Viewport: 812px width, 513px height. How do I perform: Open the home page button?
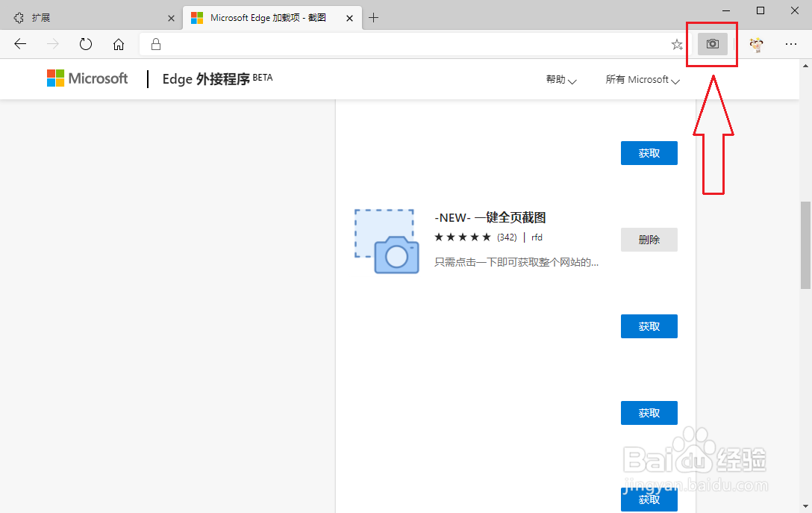tap(119, 44)
